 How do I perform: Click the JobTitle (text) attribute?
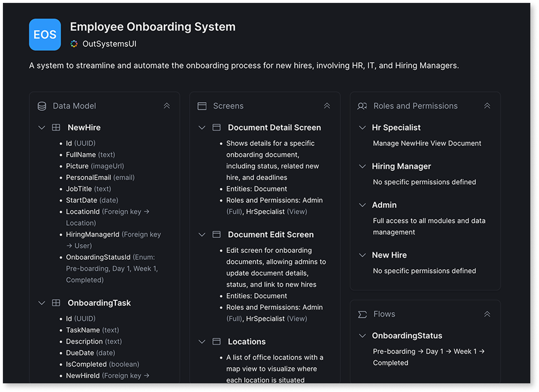pos(88,189)
